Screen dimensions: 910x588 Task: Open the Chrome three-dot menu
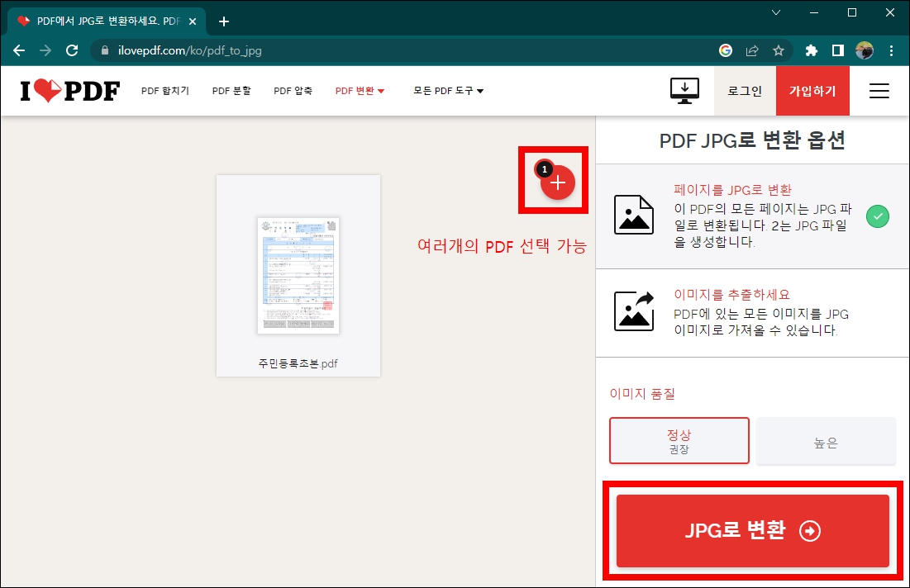891,50
